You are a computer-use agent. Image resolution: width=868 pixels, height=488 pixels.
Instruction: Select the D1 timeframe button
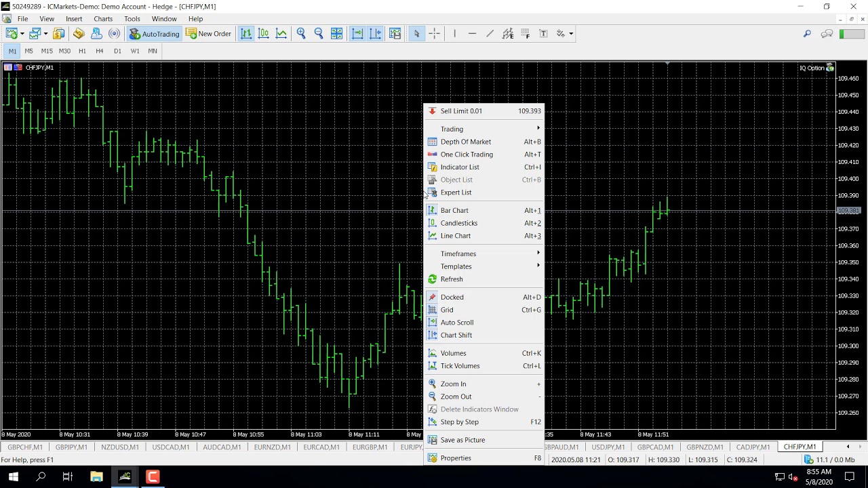coord(117,51)
